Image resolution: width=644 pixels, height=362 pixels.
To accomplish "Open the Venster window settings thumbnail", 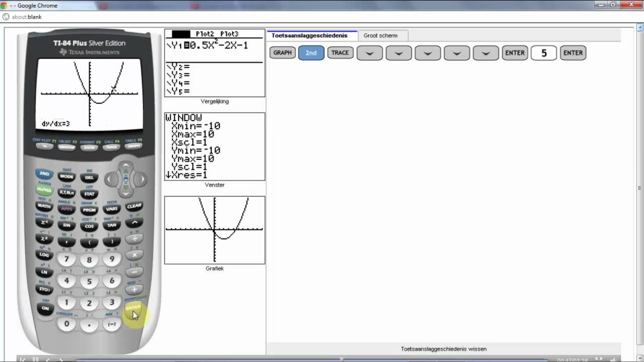I will (215, 146).
